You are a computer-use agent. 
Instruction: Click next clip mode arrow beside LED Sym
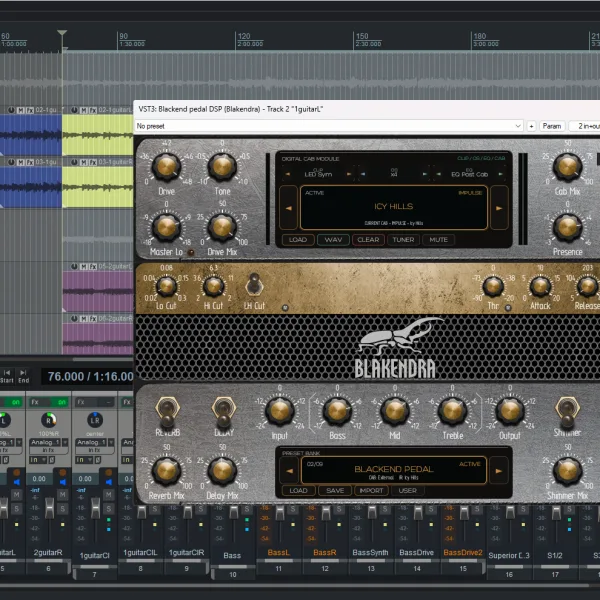click(349, 174)
